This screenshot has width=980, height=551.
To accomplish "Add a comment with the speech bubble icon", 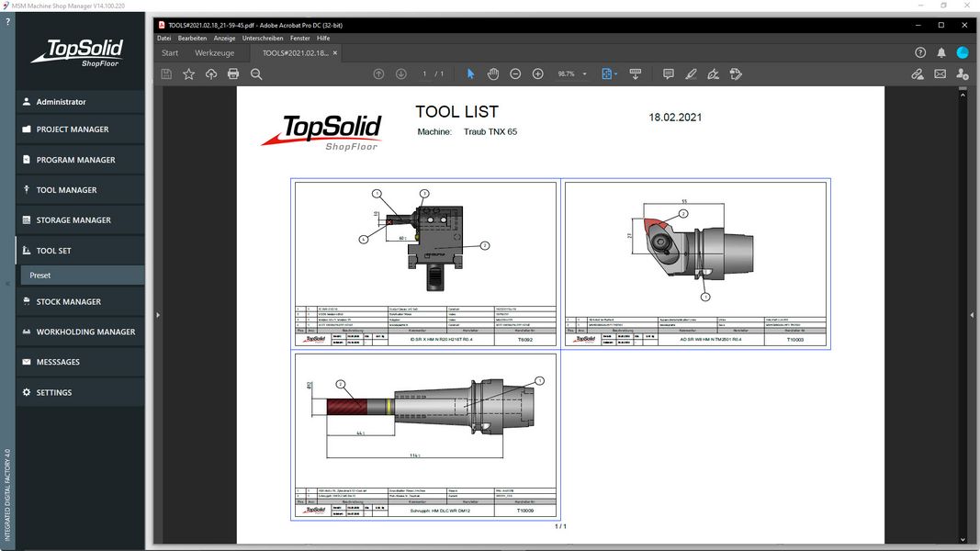I will (x=668, y=73).
